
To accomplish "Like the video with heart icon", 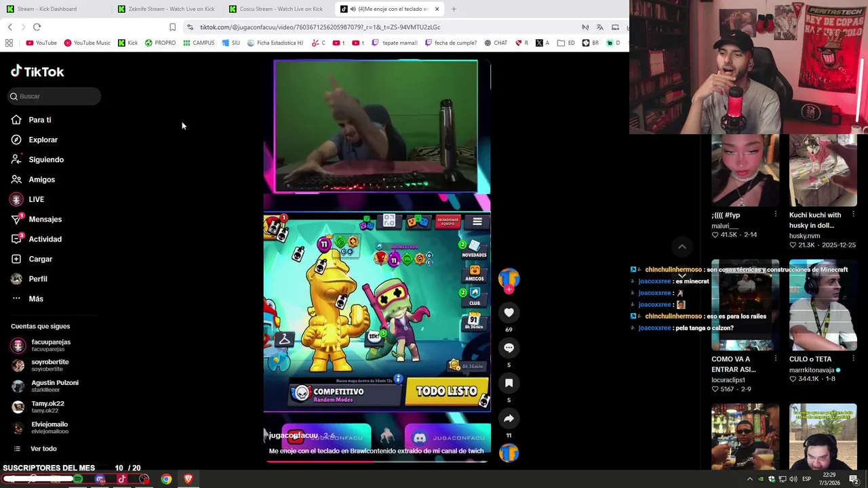I will (x=509, y=312).
